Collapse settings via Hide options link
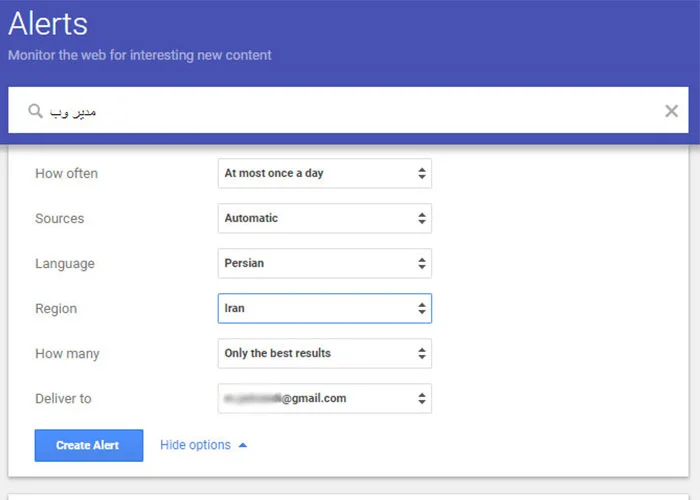The height and width of the screenshot is (500, 700). [x=203, y=445]
